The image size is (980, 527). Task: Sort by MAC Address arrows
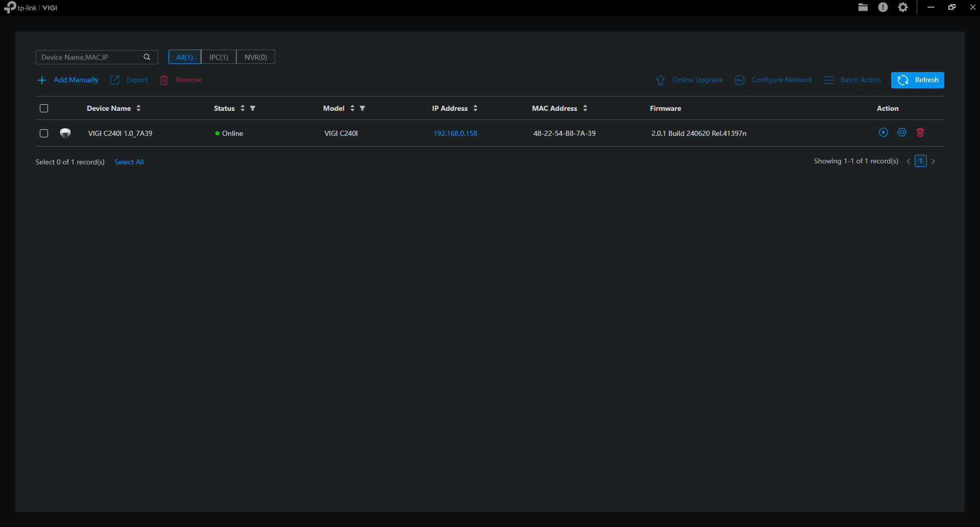click(x=585, y=108)
